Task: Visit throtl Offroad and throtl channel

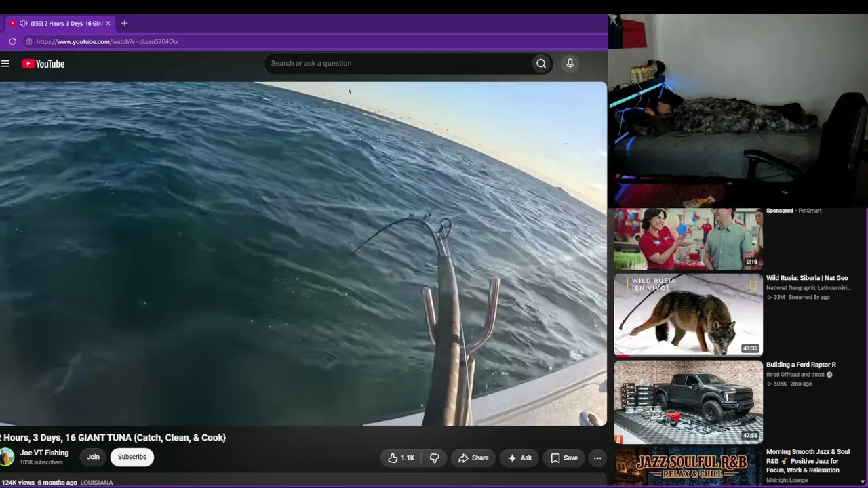Action: (795, 375)
